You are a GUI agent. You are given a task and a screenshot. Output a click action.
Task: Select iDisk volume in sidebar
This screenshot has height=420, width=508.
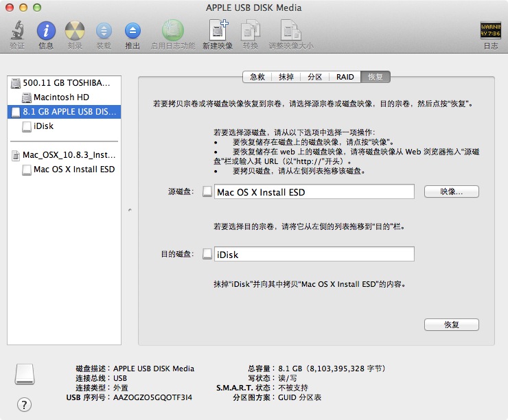(x=64, y=126)
